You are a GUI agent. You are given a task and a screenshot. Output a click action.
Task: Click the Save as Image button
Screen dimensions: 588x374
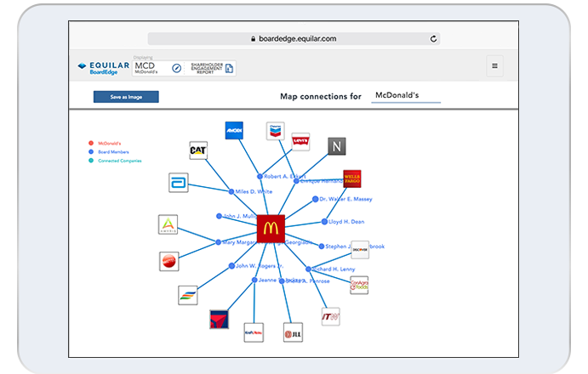(126, 97)
